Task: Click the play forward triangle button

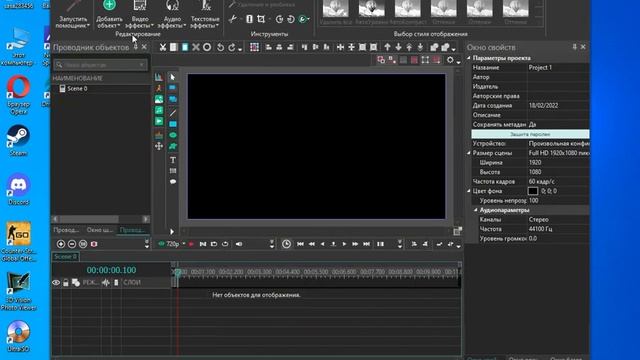Action: 344,244
